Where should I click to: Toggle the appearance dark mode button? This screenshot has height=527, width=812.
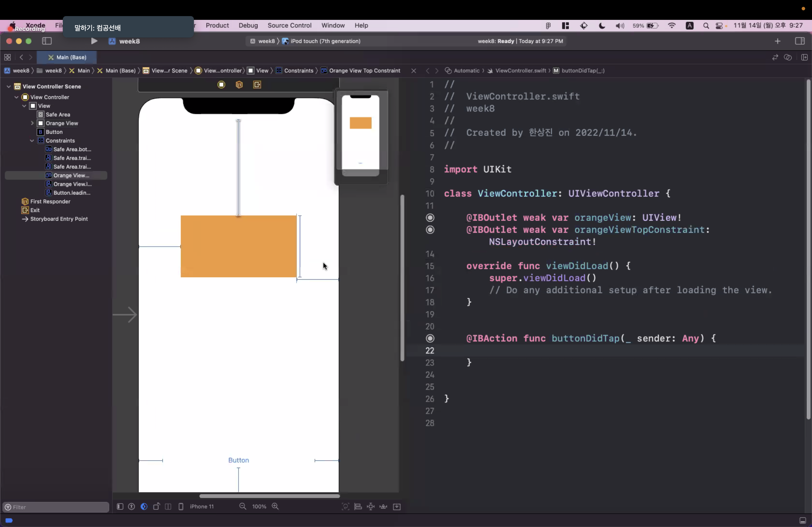(144, 507)
